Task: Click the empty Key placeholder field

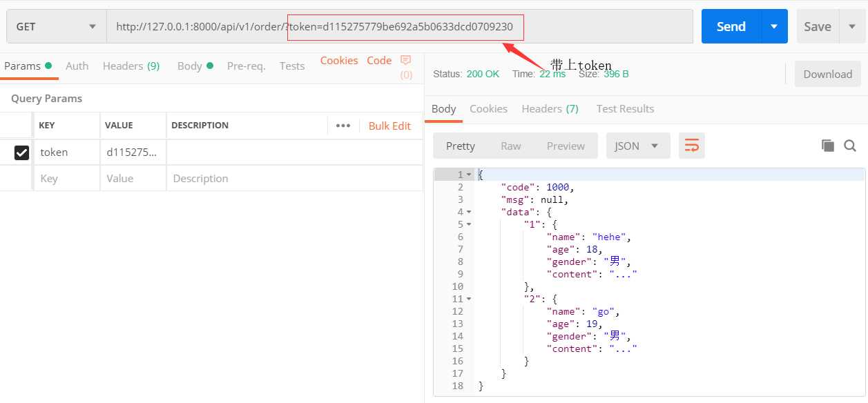Action: pos(67,178)
